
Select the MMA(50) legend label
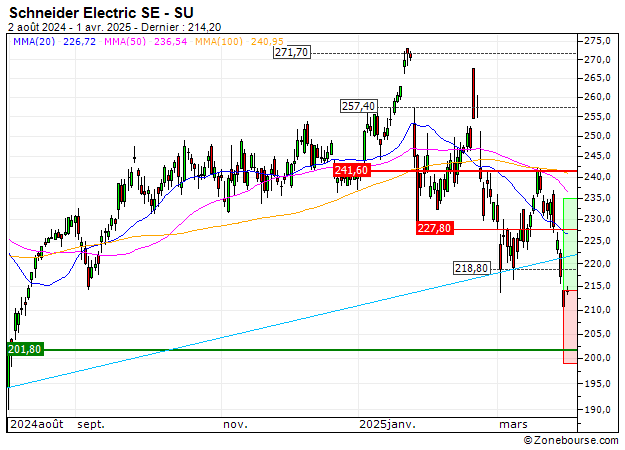125,41
